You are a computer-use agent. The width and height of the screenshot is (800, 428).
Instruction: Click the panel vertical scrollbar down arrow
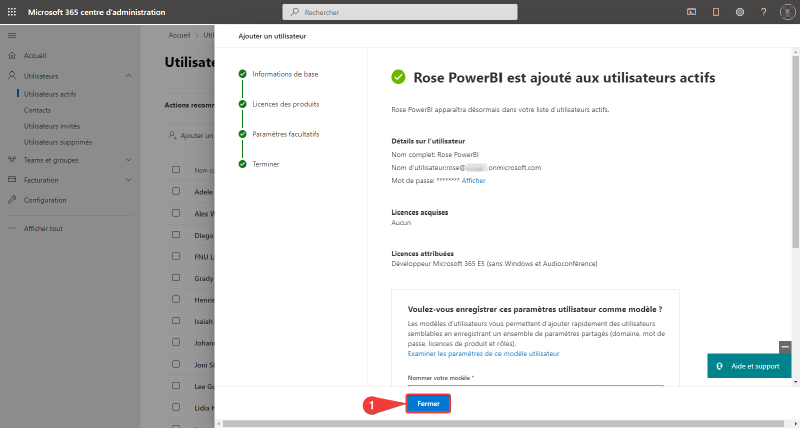tap(795, 382)
